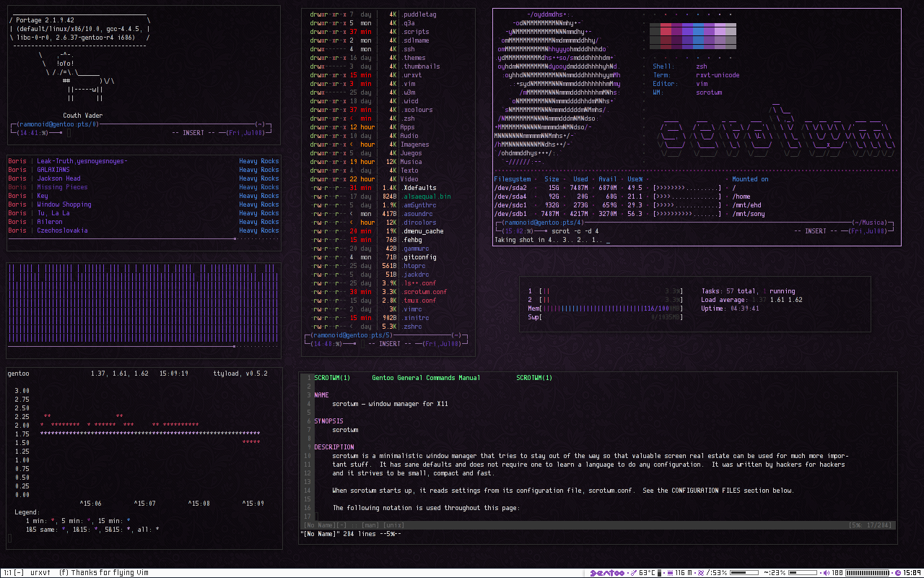Click the memory grid icon before 116 M
This screenshot has width=924, height=578.
669,571
